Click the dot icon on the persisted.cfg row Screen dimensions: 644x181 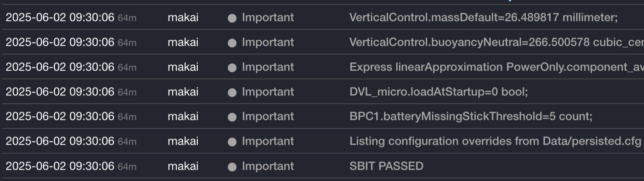point(232,142)
